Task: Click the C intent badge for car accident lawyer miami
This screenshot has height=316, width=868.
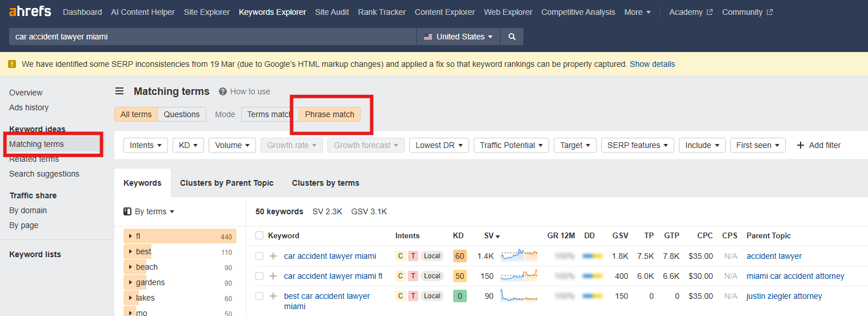Action: click(x=401, y=256)
